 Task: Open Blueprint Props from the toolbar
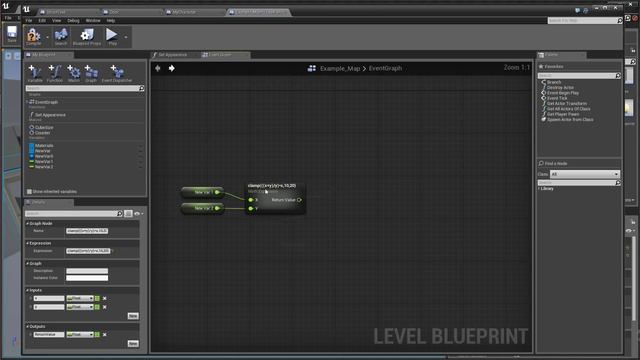87,36
